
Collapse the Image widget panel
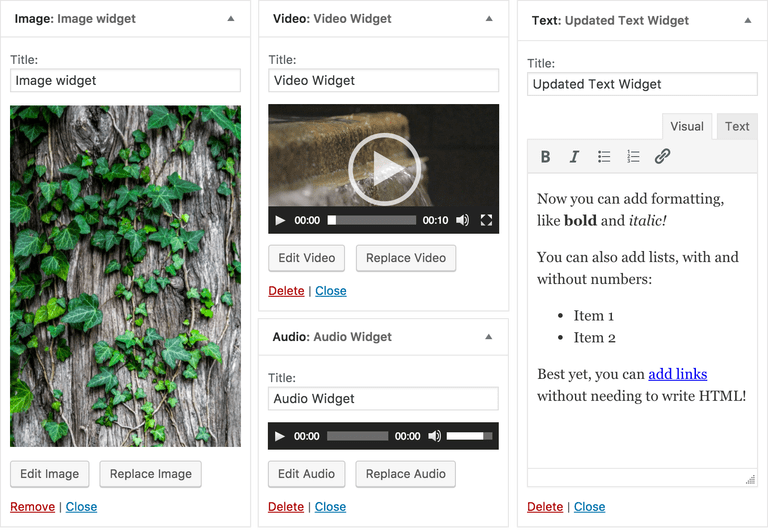coord(231,19)
